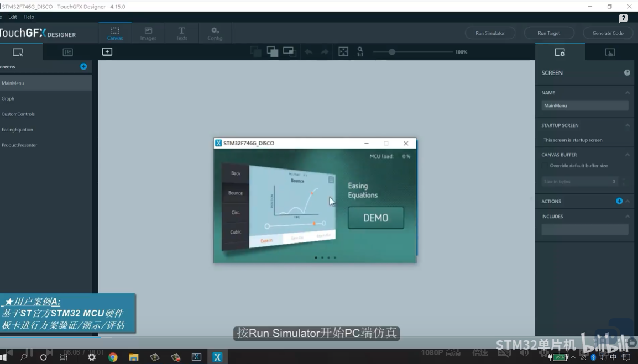638x364 pixels.
Task: Click the add widget plus icon in the toolbar
Action: click(107, 52)
